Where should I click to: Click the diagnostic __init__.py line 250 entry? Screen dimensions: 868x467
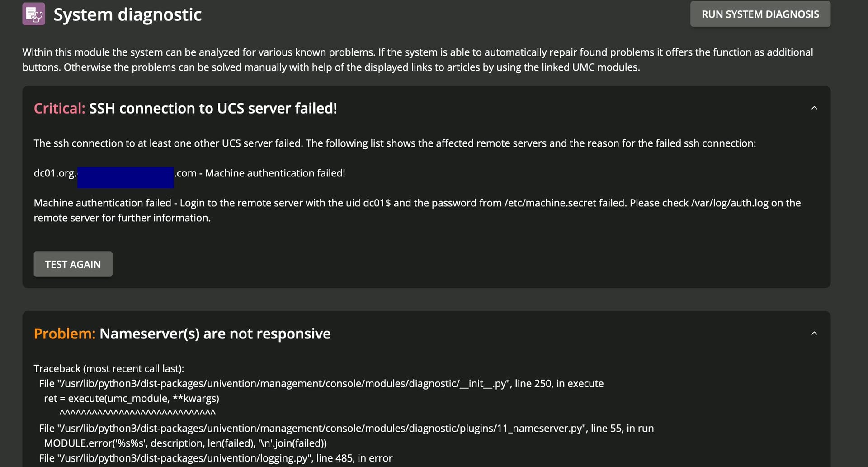pyautogui.click(x=321, y=384)
